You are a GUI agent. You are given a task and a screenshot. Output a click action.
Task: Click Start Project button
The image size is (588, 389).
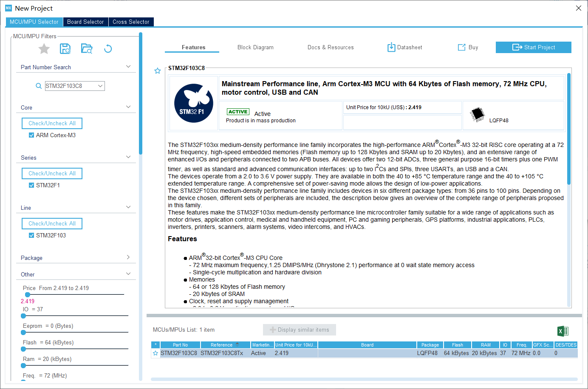(x=534, y=48)
